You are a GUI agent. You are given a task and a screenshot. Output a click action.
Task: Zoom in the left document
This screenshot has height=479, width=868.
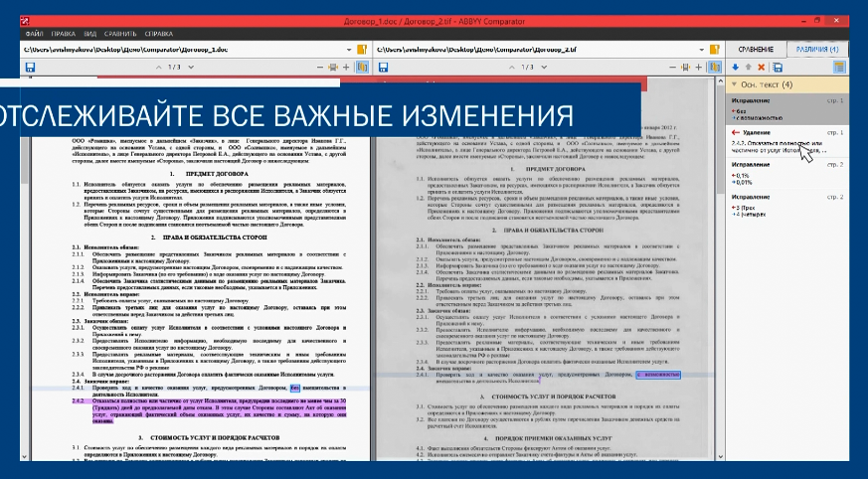tap(347, 67)
